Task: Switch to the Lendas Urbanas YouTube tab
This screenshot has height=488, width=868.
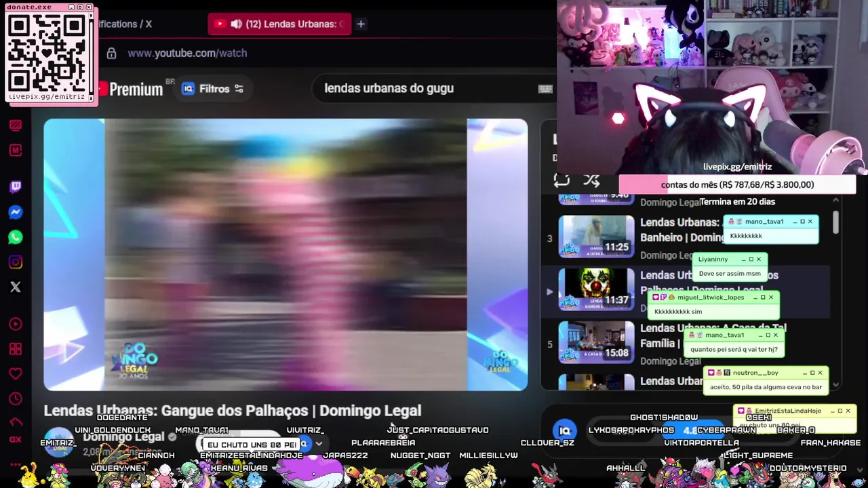Action: click(x=279, y=24)
